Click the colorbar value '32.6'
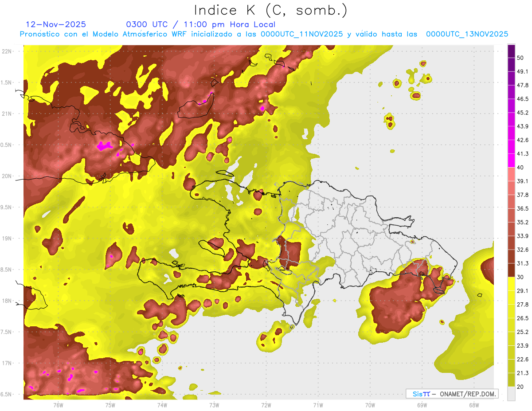This screenshot has width=532, height=411. click(523, 250)
